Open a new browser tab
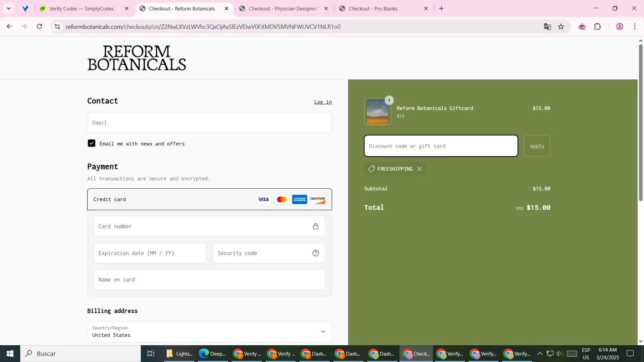Image resolution: width=644 pixels, height=362 pixels. tap(441, 9)
